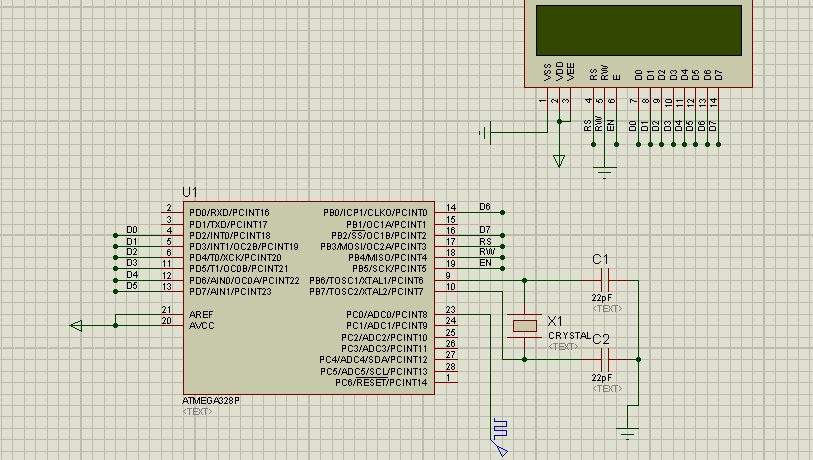Click the AREF pin label on U1
Viewport: 813px width, 460px height.
pyautogui.click(x=200, y=314)
